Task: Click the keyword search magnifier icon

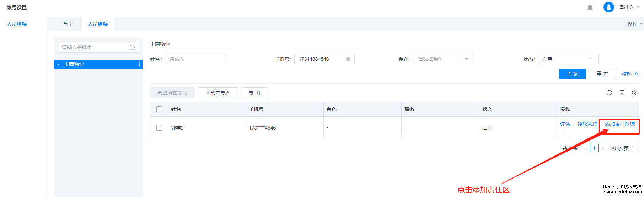Action: tap(132, 47)
